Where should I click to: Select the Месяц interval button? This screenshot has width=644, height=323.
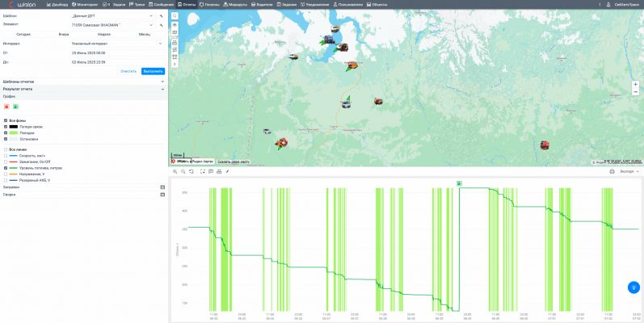point(144,35)
